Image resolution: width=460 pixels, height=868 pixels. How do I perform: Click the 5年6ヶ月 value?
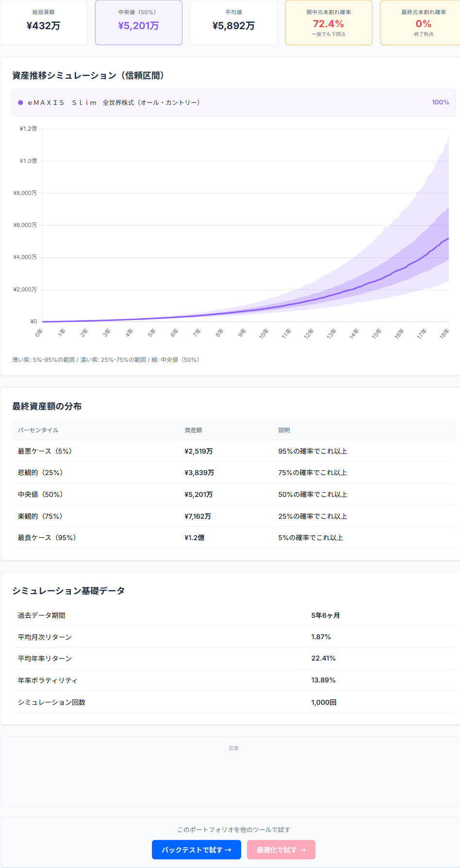coord(326,615)
